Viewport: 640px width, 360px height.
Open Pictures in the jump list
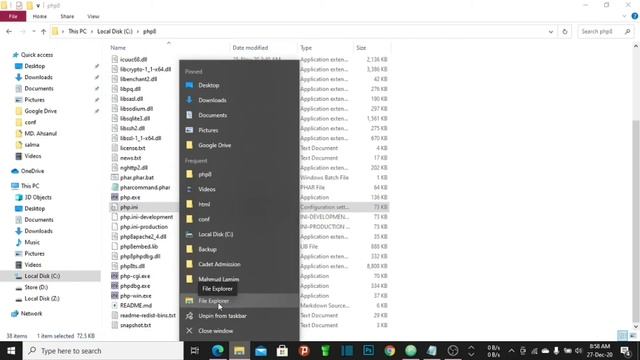point(239,130)
